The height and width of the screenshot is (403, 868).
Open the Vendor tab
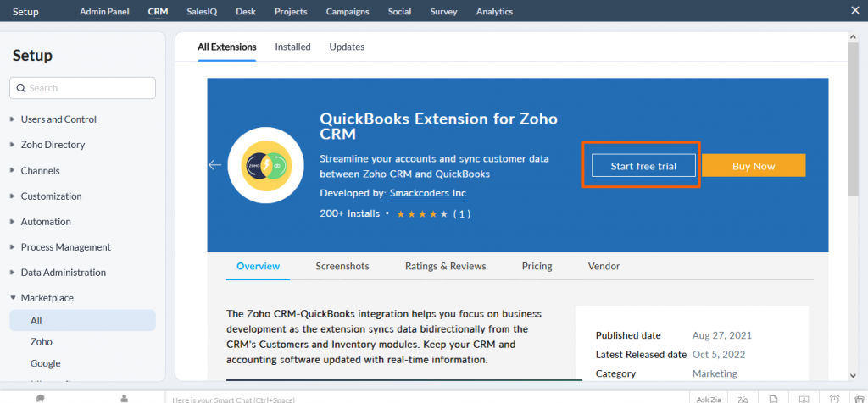604,267
